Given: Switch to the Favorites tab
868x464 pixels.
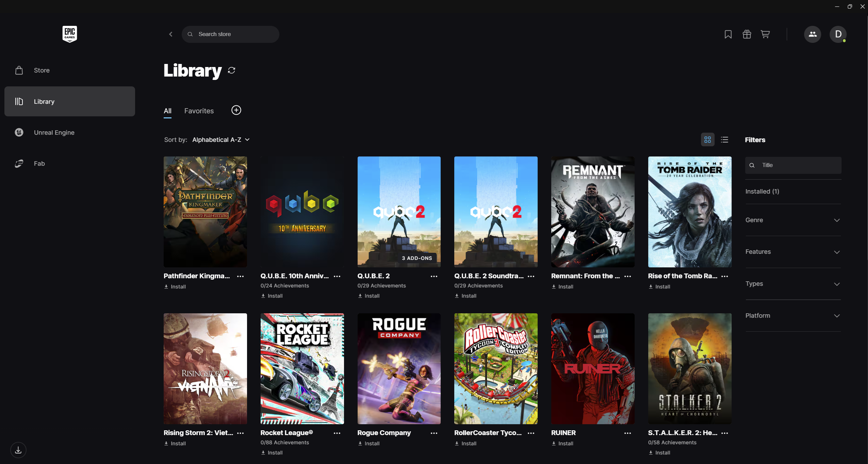Looking at the screenshot, I should click(199, 111).
